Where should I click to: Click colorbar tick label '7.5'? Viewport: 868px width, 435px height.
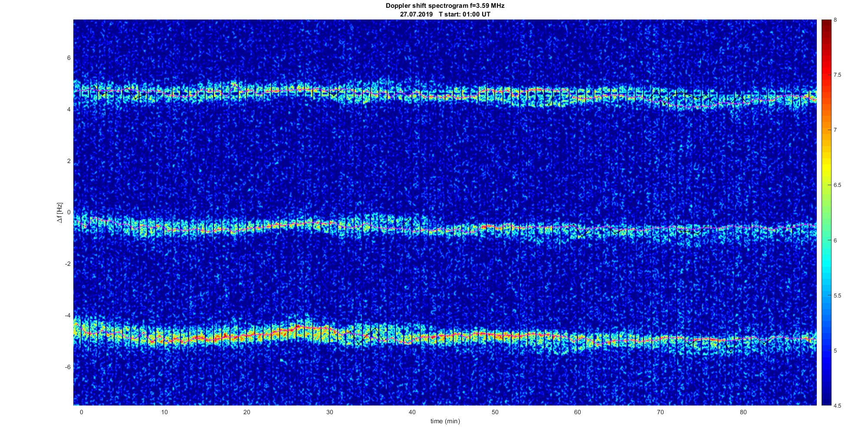click(837, 75)
